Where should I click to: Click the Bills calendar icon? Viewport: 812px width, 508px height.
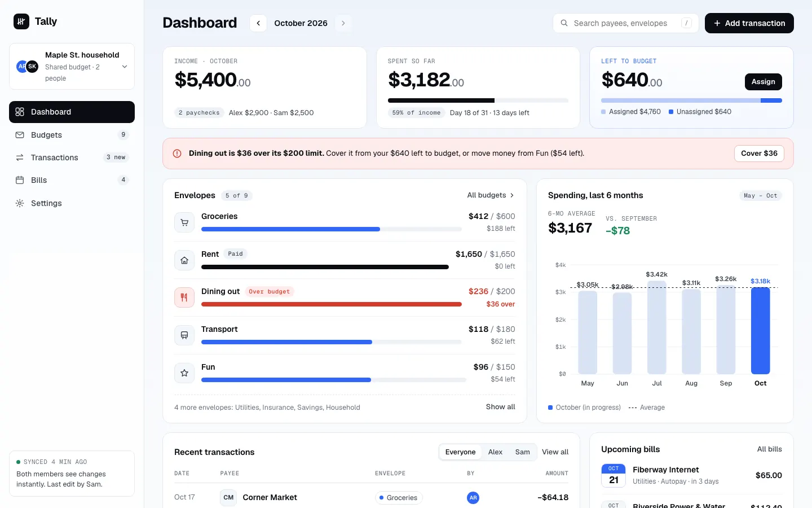[x=20, y=180]
